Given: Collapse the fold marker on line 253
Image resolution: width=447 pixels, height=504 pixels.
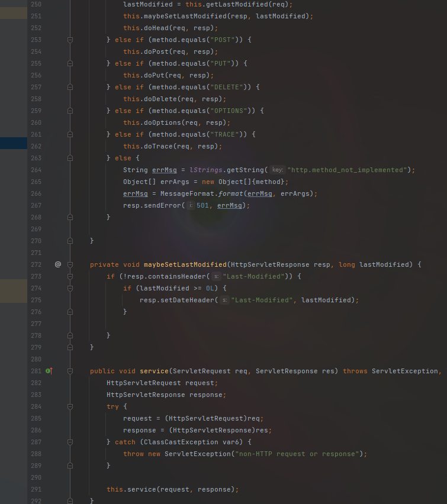Looking at the screenshot, I should [70, 40].
